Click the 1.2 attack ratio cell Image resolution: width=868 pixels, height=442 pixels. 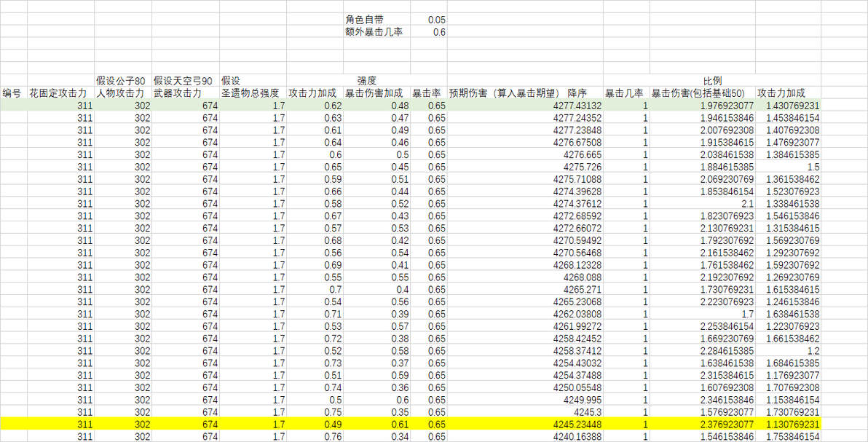click(x=789, y=350)
